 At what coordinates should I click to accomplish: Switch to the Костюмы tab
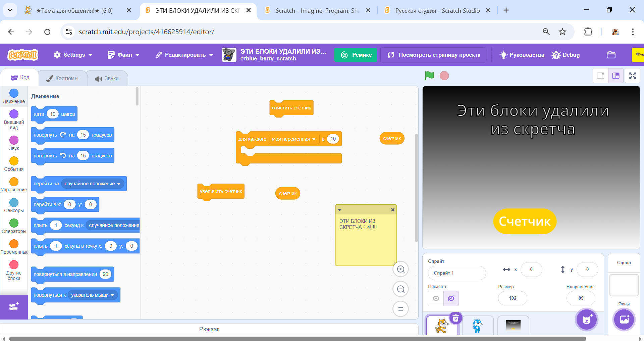click(62, 78)
